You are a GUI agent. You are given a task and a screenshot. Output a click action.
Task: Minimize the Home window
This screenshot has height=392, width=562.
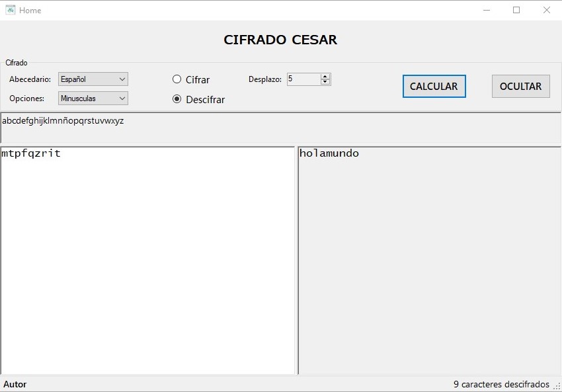[487, 10]
